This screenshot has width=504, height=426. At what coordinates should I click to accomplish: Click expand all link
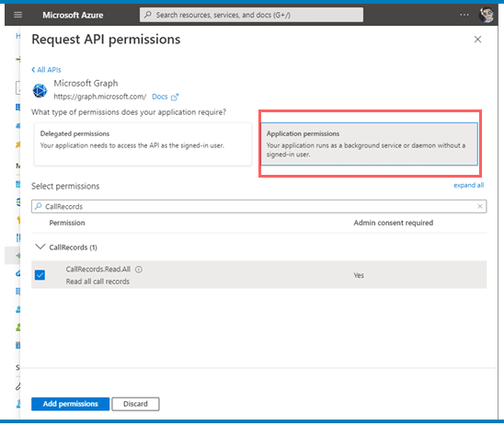[468, 185]
